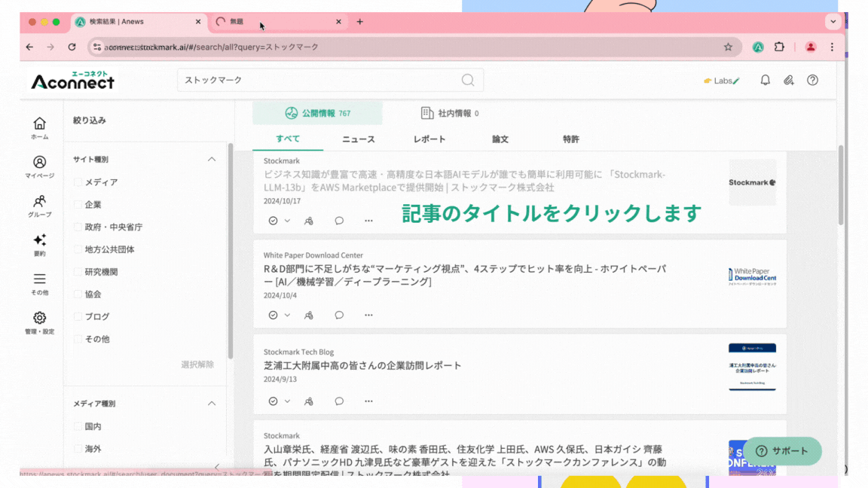868x488 pixels.
Task: Click 選択解除 to clear site filters
Action: click(197, 364)
